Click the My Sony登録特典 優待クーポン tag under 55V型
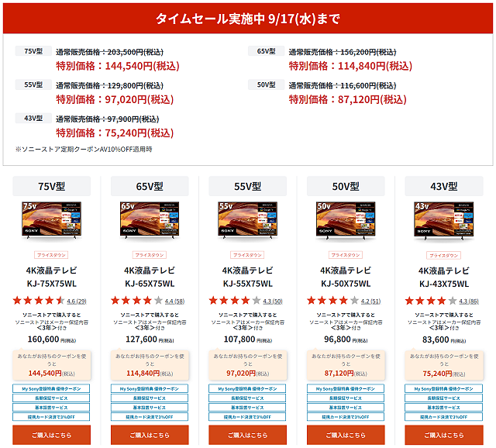This screenshot has height=448, width=496. 247,388
